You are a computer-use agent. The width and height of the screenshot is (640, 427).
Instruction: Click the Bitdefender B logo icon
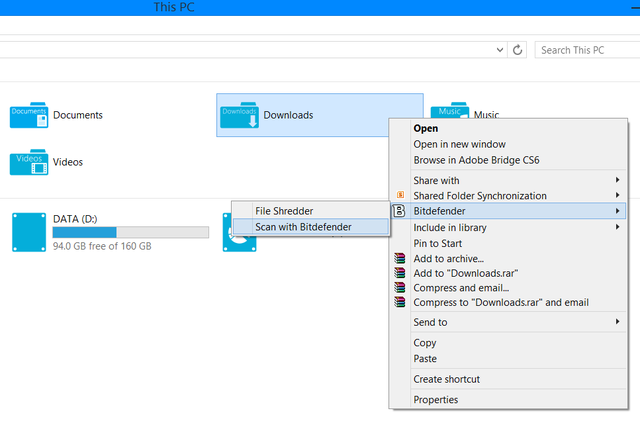(x=399, y=211)
